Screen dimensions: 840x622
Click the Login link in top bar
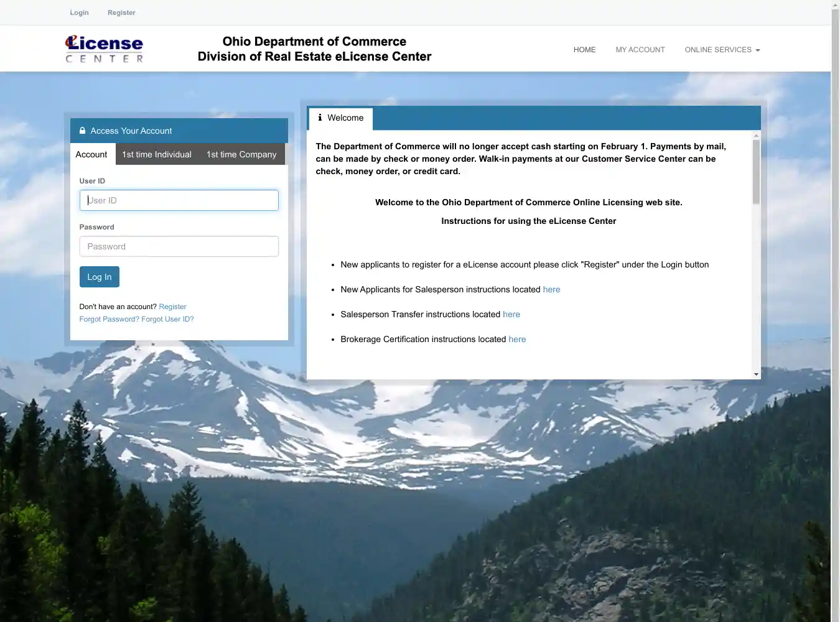click(x=79, y=12)
